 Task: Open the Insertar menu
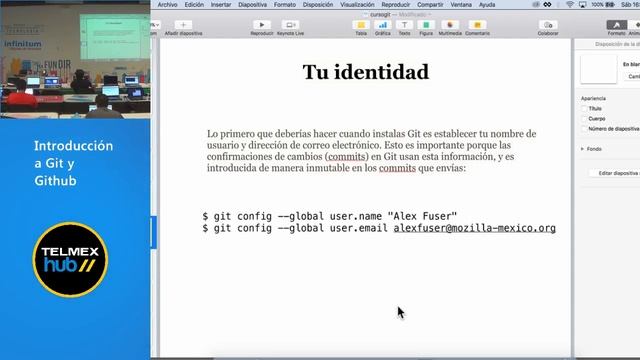pyautogui.click(x=221, y=4)
